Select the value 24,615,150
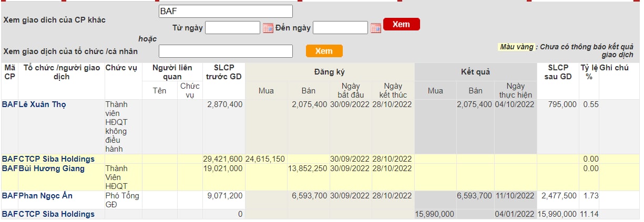This screenshot has height=222, width=644. pos(265,159)
